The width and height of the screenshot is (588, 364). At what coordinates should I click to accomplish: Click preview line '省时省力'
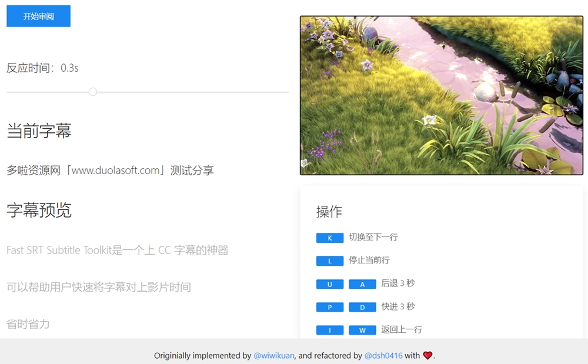28,324
